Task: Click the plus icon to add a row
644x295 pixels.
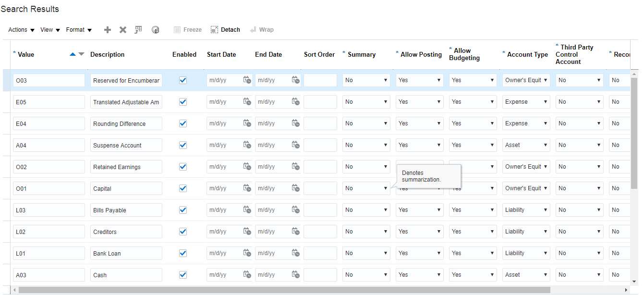Action: 108,30
